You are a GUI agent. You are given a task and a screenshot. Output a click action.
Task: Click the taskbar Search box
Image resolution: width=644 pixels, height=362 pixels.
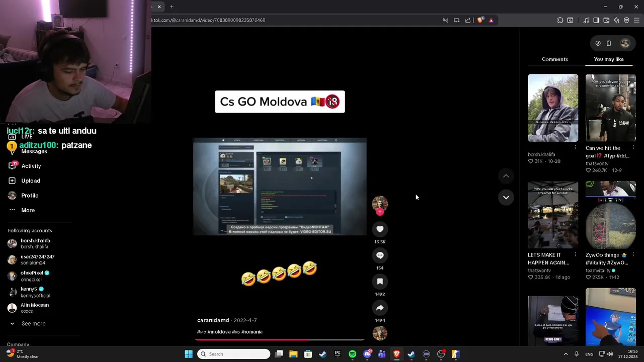[234, 354]
